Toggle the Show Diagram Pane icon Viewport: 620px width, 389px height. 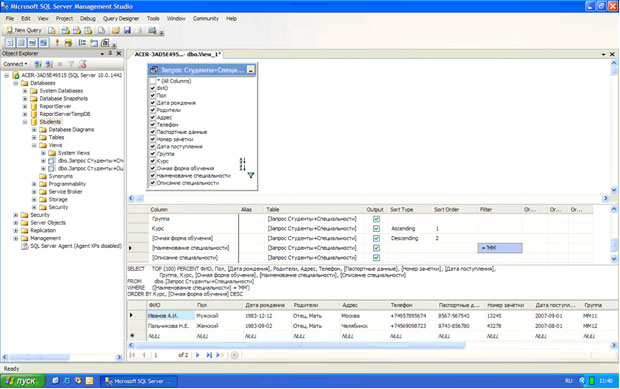click(10, 42)
